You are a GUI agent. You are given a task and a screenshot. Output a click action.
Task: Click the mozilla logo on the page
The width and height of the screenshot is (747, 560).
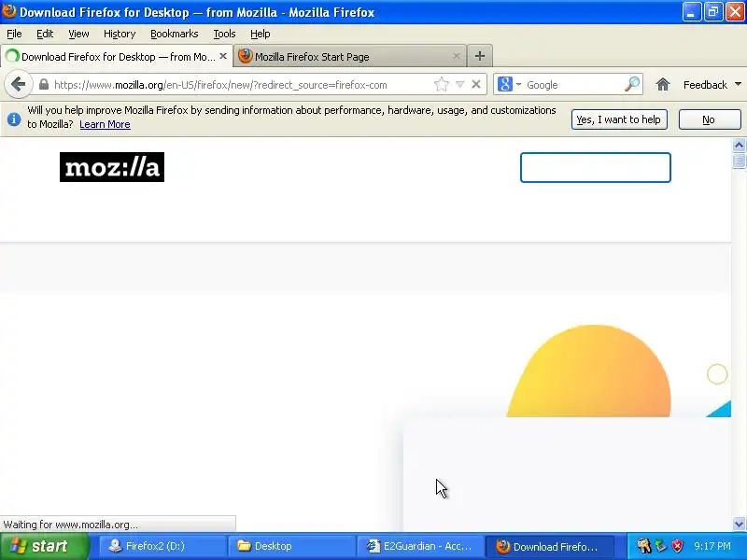point(112,167)
